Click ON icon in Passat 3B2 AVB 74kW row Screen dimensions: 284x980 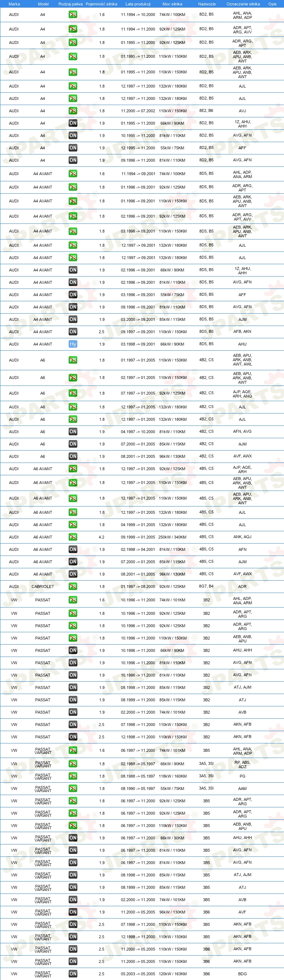[x=73, y=712]
